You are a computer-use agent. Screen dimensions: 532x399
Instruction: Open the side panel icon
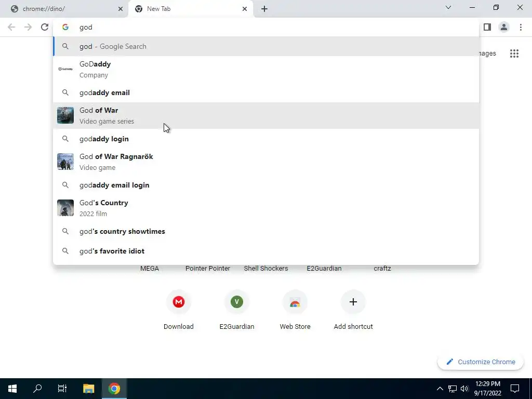[x=487, y=27]
